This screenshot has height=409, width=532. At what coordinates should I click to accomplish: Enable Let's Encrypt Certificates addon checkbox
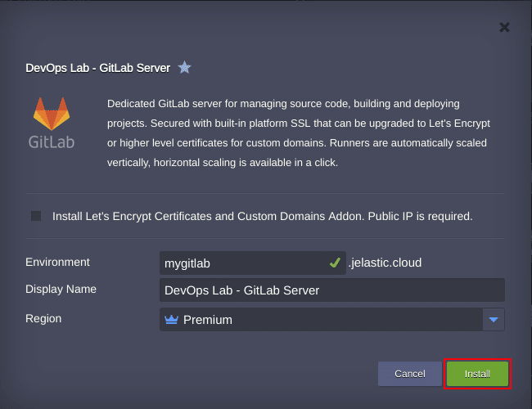pos(36,216)
